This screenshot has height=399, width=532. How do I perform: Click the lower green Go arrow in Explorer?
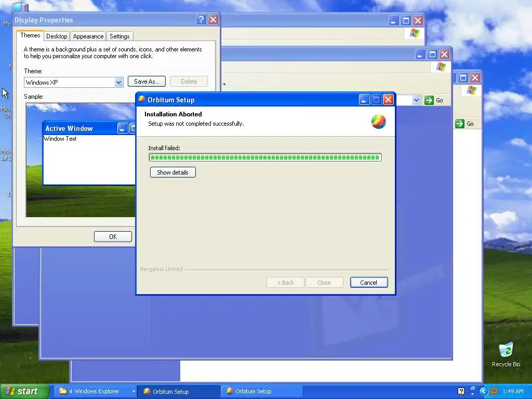click(x=459, y=124)
